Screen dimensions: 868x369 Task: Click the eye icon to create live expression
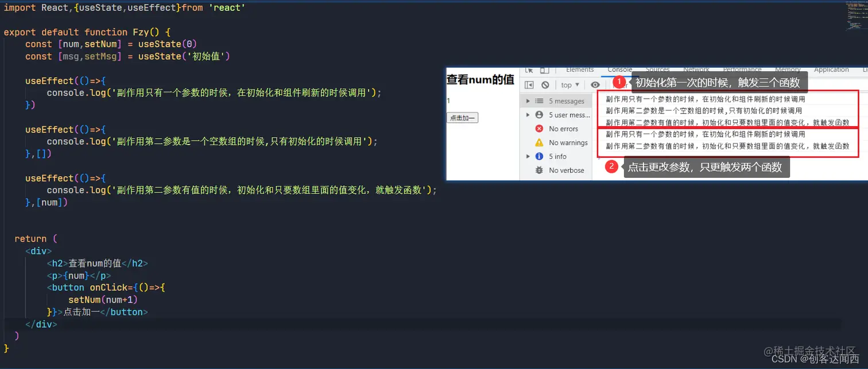tap(595, 85)
